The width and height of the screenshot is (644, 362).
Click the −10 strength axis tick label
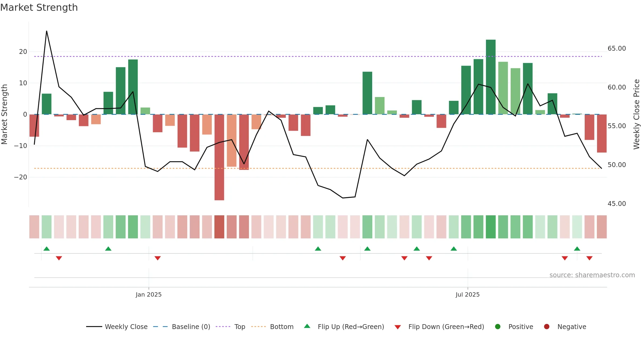point(21,146)
